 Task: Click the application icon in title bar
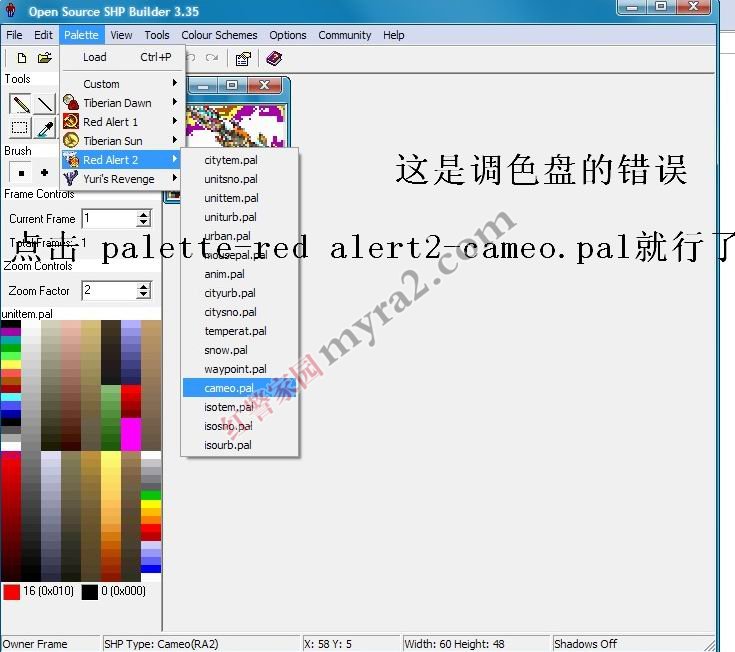click(11, 10)
